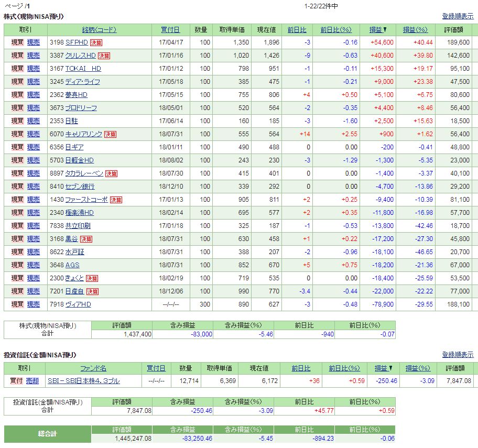Sort stocks by 買付日 header
478x448 pixels.
pyautogui.click(x=170, y=30)
